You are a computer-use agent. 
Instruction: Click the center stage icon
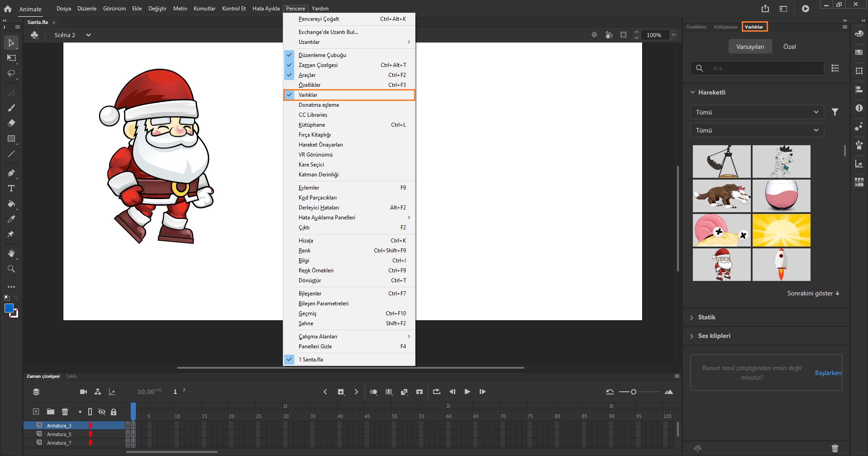point(594,35)
